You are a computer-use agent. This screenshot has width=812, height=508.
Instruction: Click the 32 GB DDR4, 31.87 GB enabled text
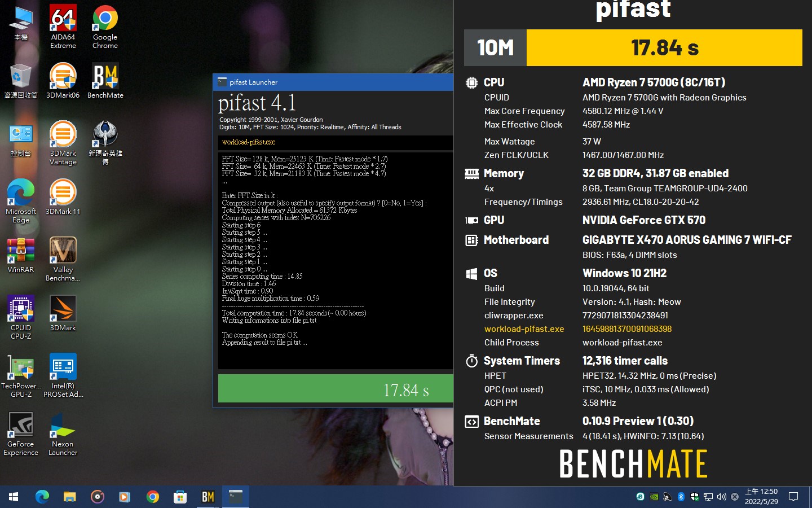tap(655, 173)
